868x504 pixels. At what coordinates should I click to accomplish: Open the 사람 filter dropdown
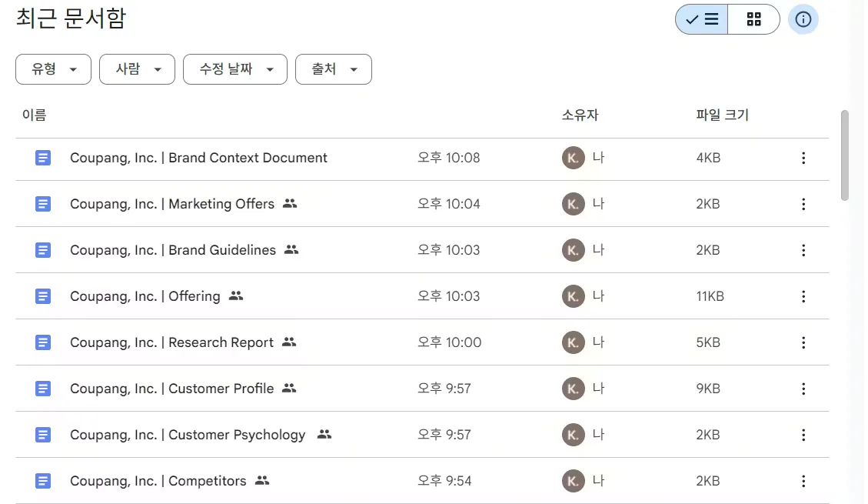pos(138,69)
